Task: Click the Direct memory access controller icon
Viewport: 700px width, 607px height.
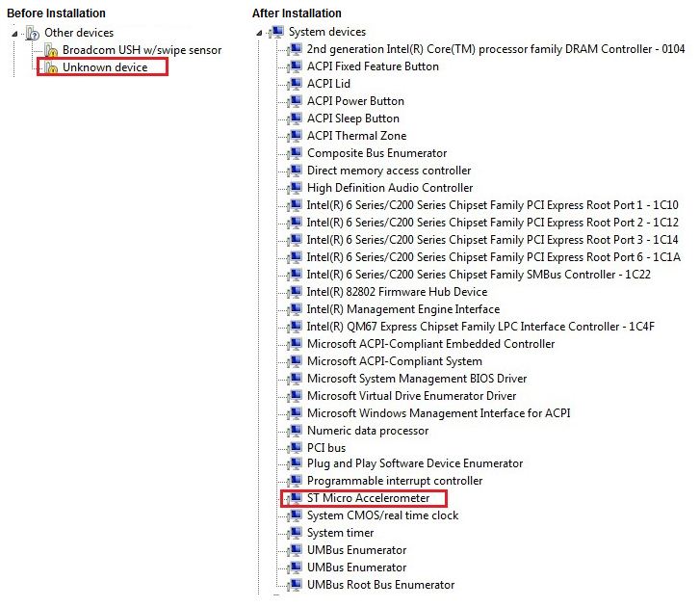Action: coord(295,171)
